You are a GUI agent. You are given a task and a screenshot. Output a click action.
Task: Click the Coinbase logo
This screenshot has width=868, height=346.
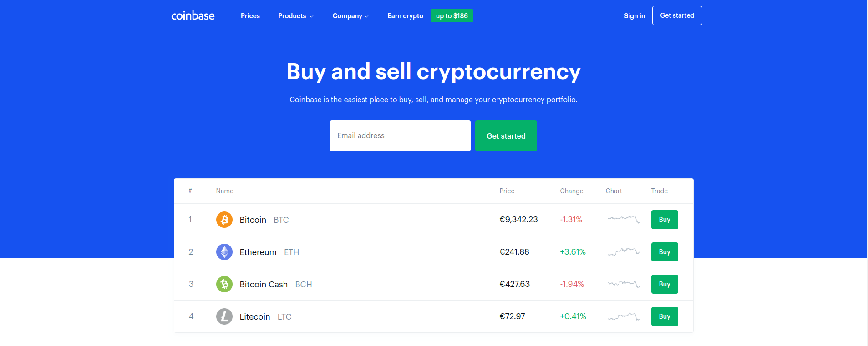pyautogui.click(x=193, y=16)
